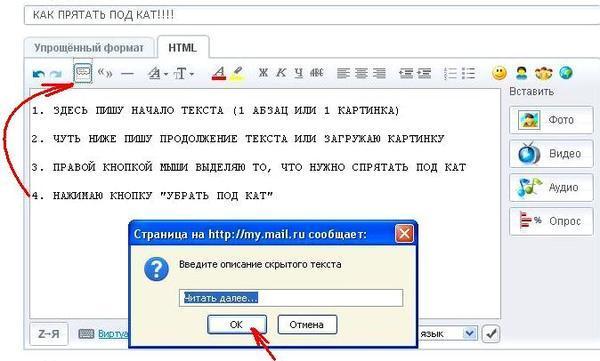
Task: Align text to the right
Action: pyautogui.click(x=379, y=73)
